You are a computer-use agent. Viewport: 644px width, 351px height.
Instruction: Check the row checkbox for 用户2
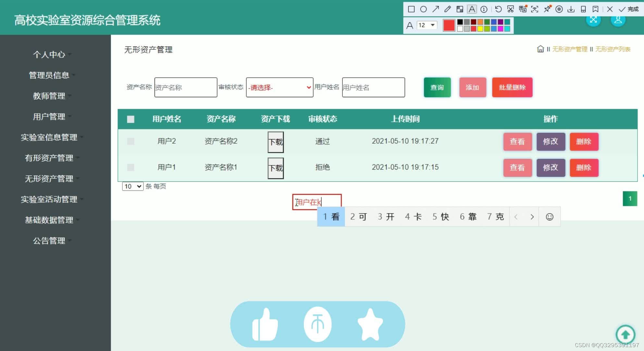(x=130, y=141)
